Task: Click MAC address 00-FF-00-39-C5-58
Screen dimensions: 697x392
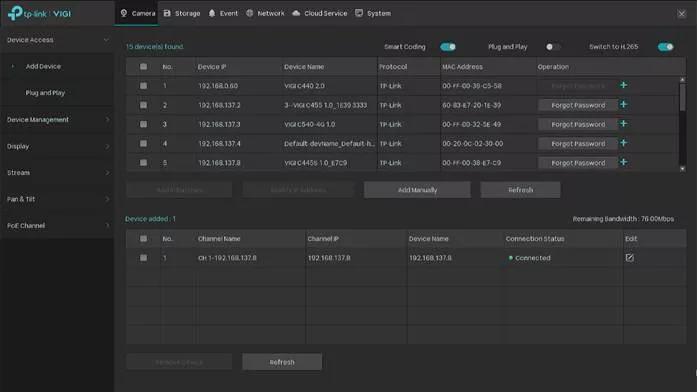Action: (x=472, y=86)
